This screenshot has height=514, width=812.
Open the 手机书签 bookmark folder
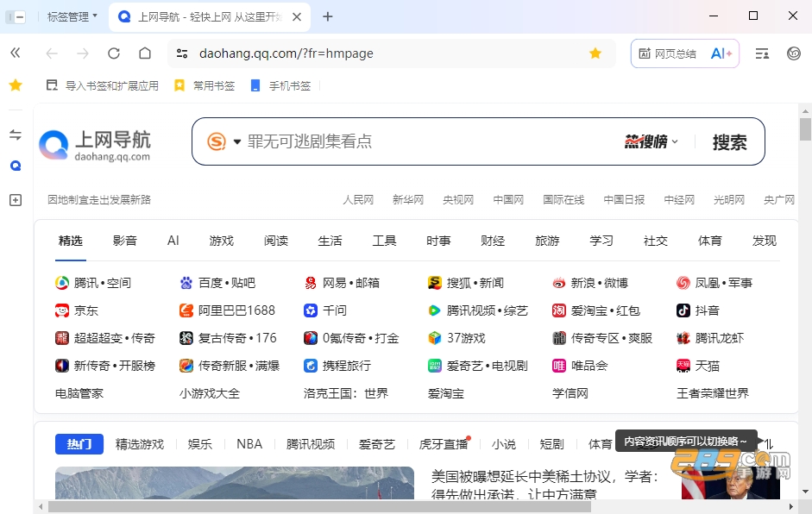click(280, 85)
